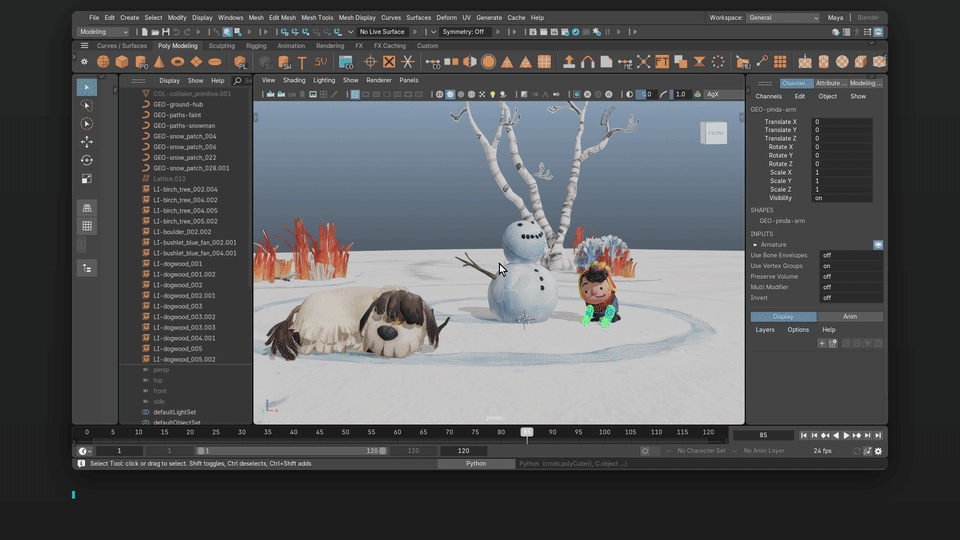The width and height of the screenshot is (960, 540).
Task: Open the Mesh Tools menu
Action: [x=317, y=18]
